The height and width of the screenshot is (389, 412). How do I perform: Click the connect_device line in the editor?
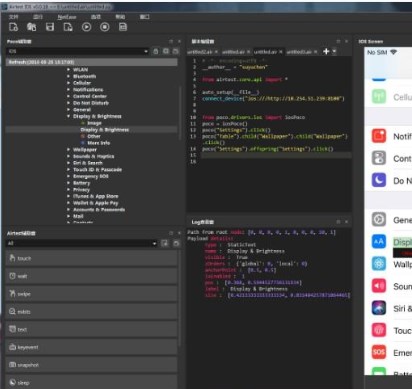tap(273, 99)
